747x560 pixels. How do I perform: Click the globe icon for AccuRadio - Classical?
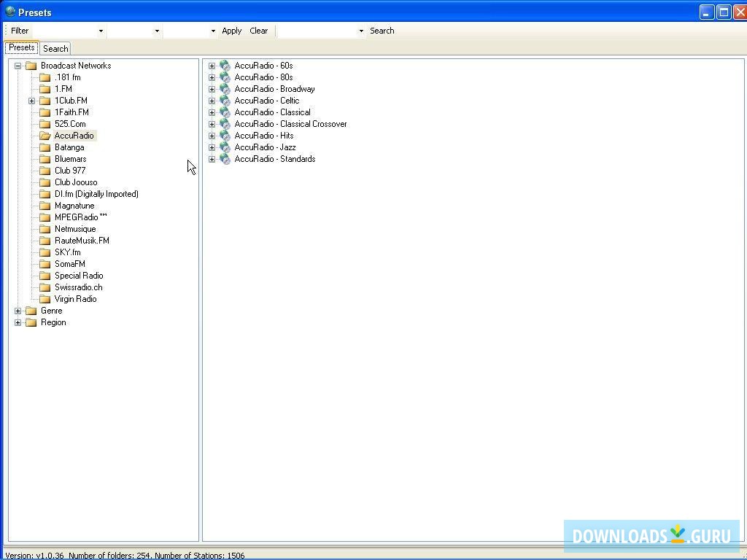coord(225,112)
